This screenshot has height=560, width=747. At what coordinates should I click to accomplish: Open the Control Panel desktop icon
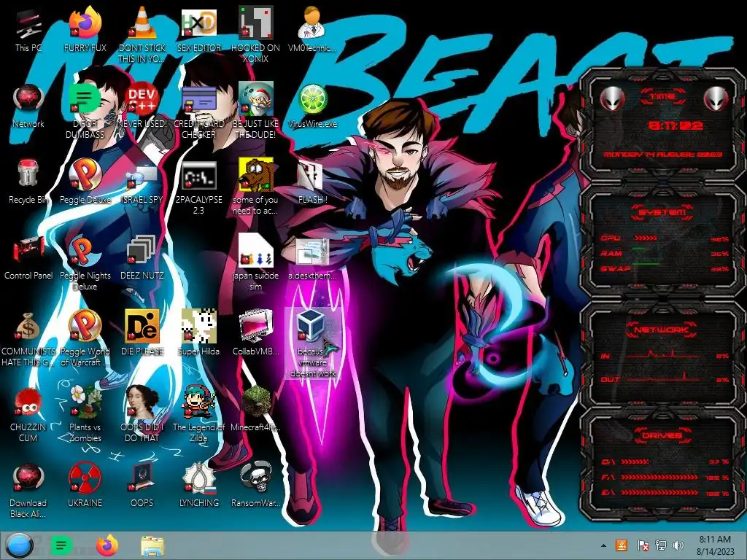(x=28, y=251)
